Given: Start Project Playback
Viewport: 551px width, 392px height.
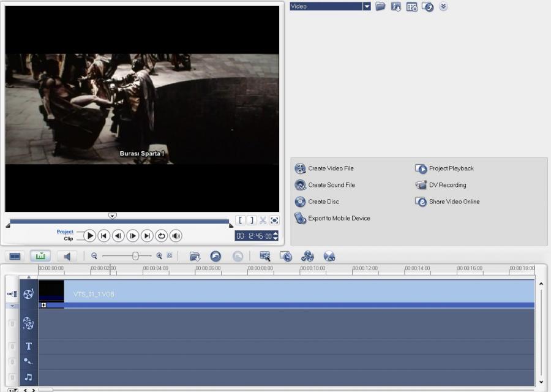Looking at the screenshot, I should (444, 168).
